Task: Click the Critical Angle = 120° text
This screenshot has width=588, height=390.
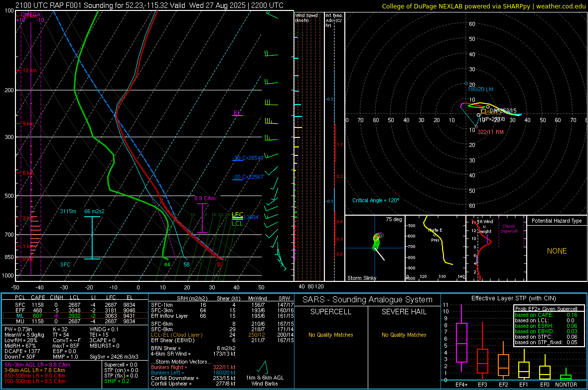Action: pos(376,200)
